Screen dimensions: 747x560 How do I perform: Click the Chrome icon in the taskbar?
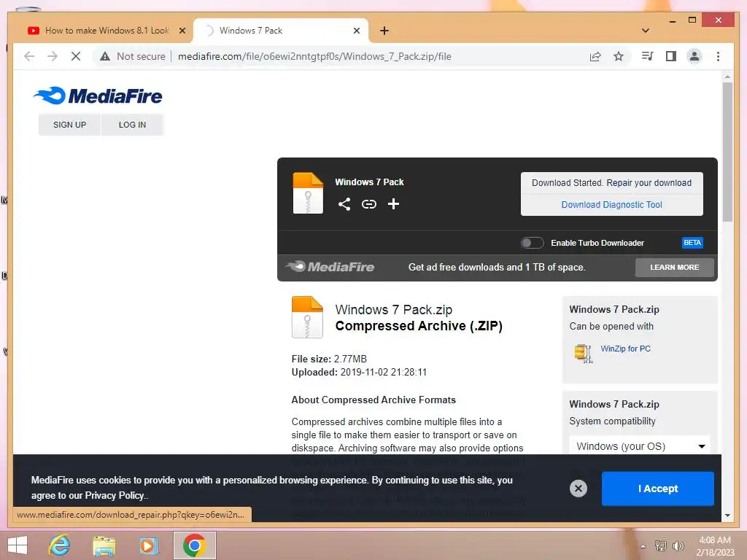(x=194, y=545)
